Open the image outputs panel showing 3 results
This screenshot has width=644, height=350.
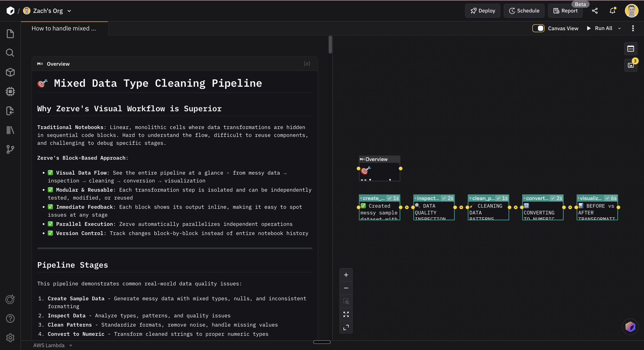click(x=631, y=65)
